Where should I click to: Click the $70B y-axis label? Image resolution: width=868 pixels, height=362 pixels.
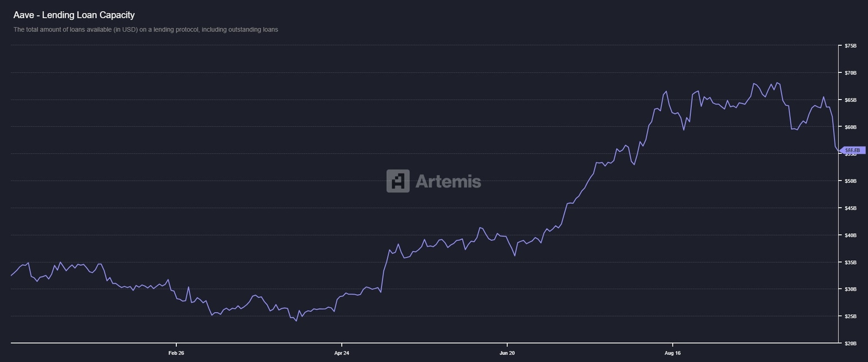[850, 73]
